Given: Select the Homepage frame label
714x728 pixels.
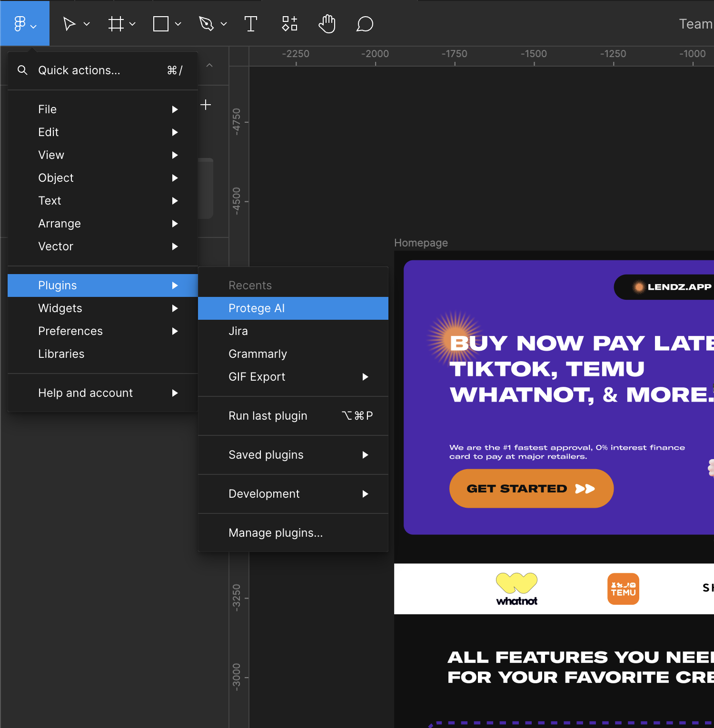Looking at the screenshot, I should click(x=421, y=243).
